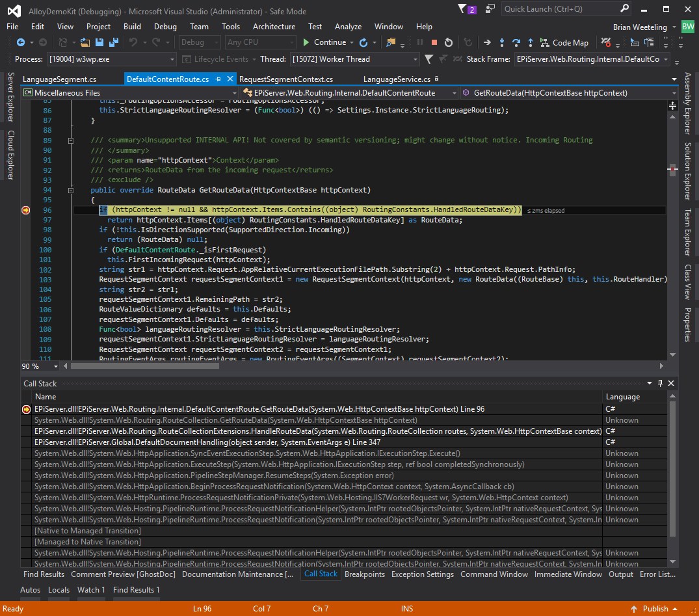Click the Open File folder icon
699x616 pixels.
[x=85, y=42]
